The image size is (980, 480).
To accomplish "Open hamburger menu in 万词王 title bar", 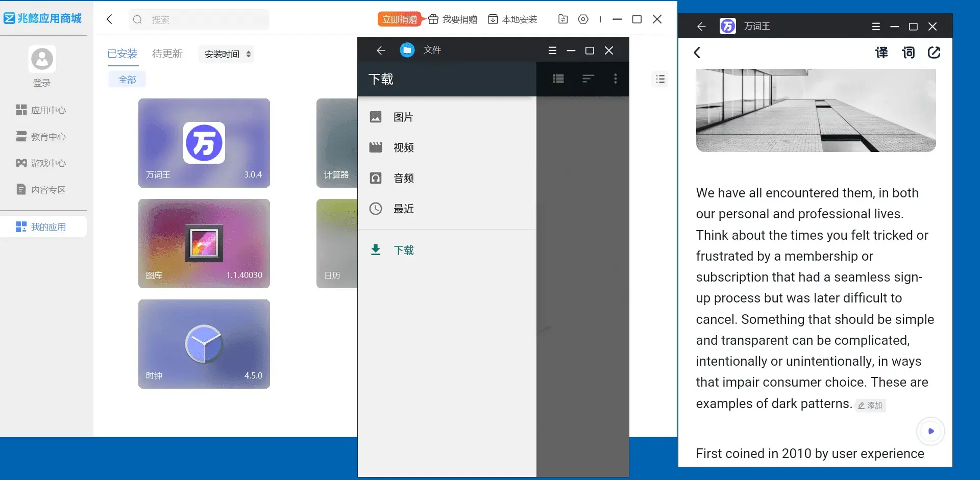I will [876, 27].
